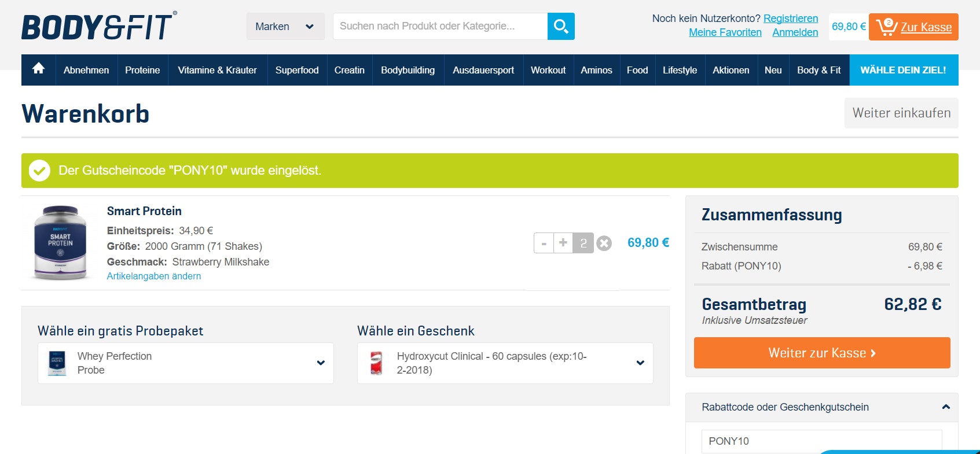Collapse the Rabattcode oder Geschenkgutschein section
This screenshot has height=454, width=980.
coord(946,407)
